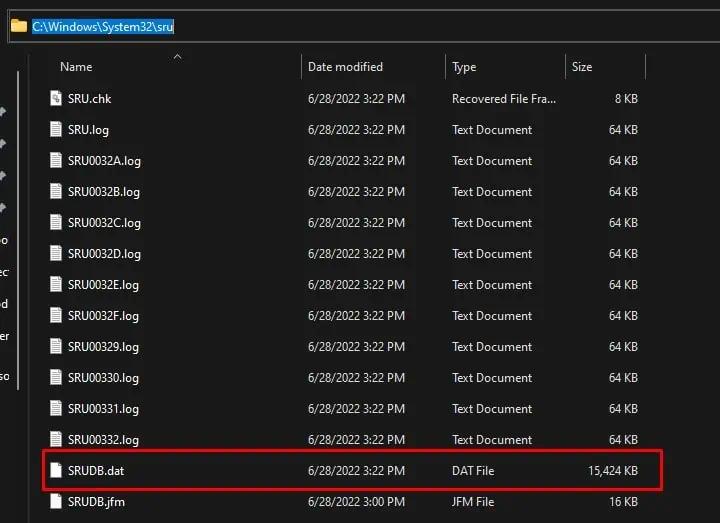Select the SRU00329.log file icon
The image size is (720, 523).
[x=56, y=346]
